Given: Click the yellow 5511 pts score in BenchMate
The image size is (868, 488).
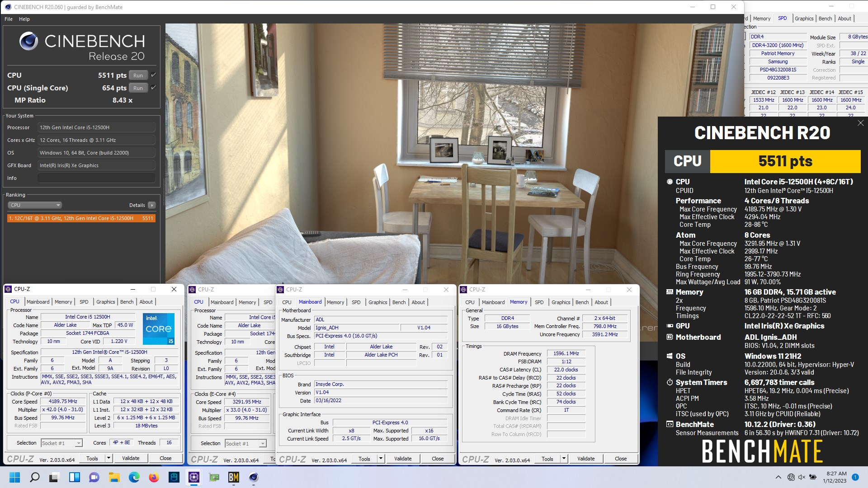Looking at the screenshot, I should click(785, 161).
